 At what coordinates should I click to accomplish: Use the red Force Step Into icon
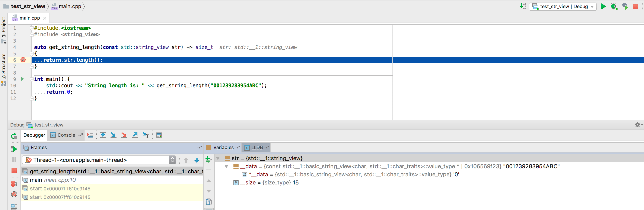pyautogui.click(x=124, y=135)
